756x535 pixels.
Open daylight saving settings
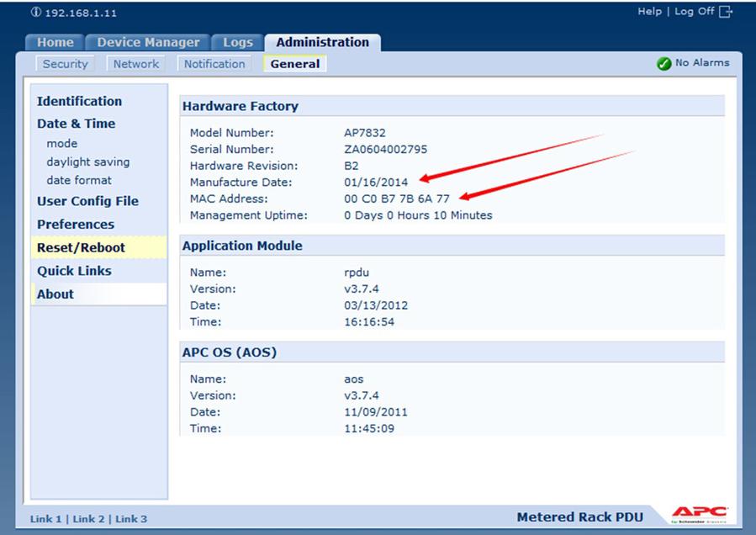pos(87,162)
